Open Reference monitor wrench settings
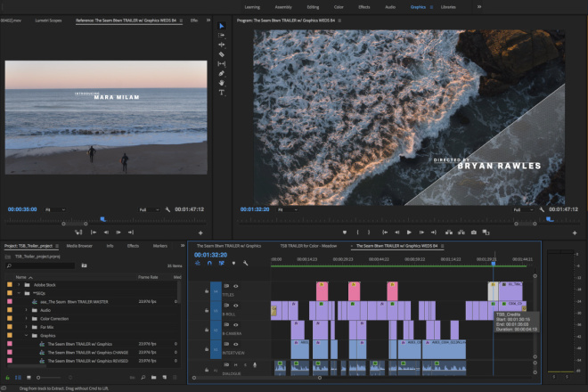 pos(167,209)
